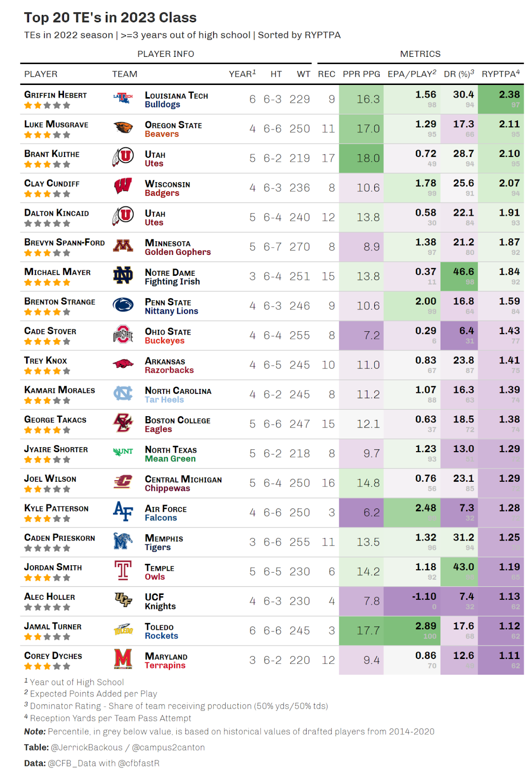Click the Oregon State Beavers logo

coord(123,128)
